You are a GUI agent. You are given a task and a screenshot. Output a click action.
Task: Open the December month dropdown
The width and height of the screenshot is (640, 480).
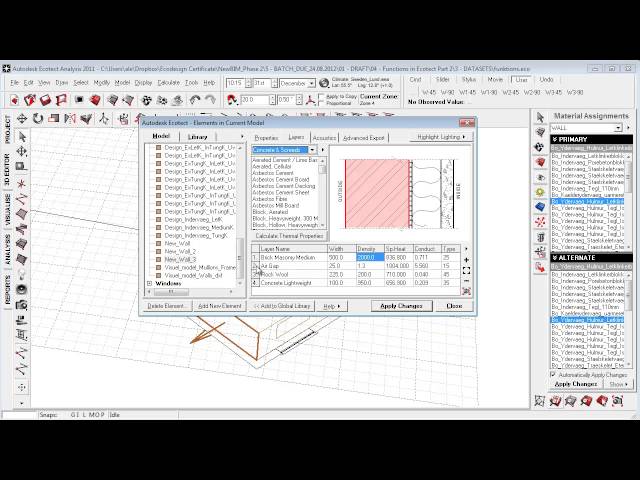click(312, 83)
